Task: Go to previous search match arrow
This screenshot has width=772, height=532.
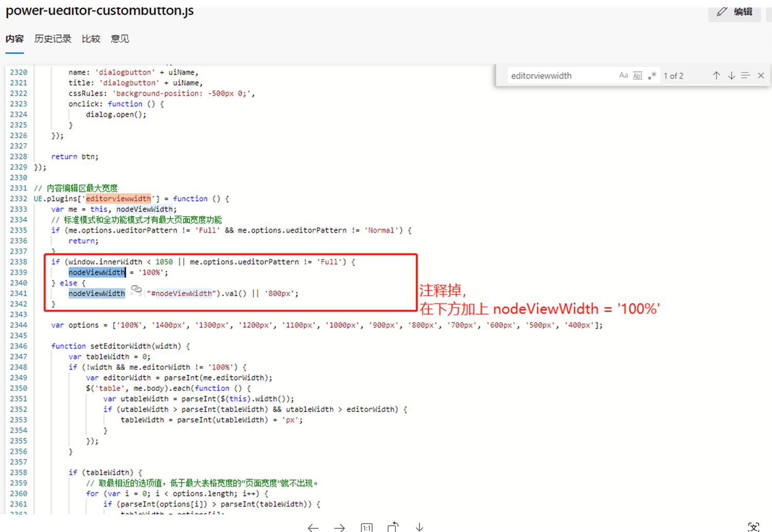Action: click(716, 76)
